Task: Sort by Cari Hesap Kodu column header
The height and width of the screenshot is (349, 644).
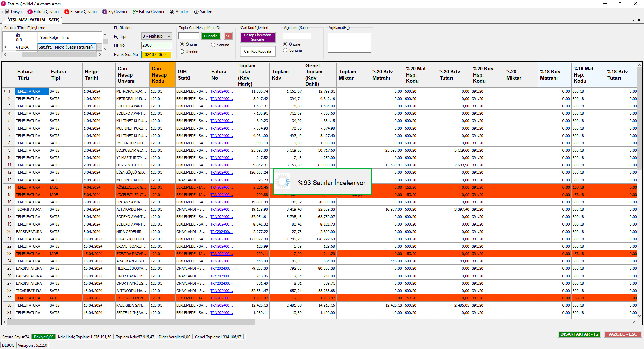Action: tap(162, 75)
